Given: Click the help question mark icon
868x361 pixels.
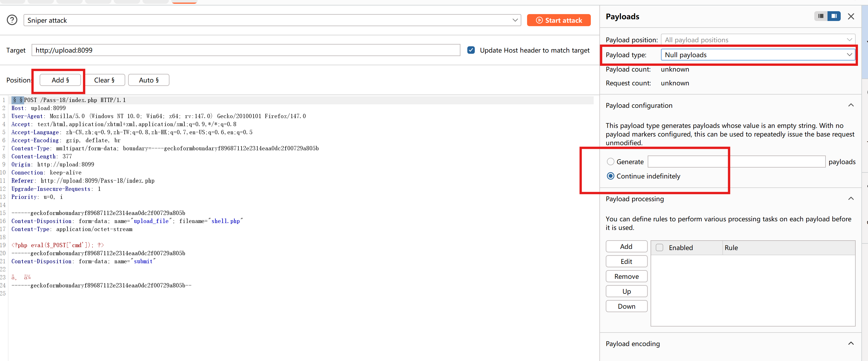Looking at the screenshot, I should (x=12, y=20).
